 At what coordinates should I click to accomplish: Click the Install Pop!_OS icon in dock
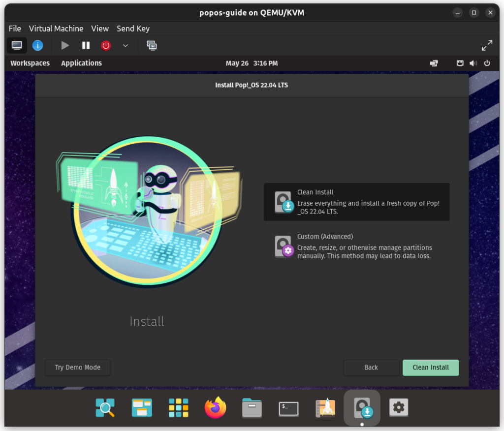tap(362, 407)
